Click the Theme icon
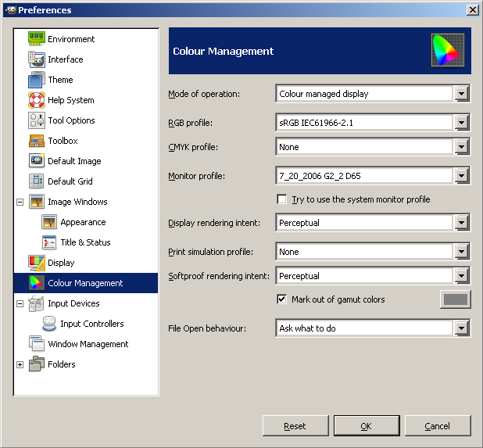This screenshot has height=448, width=483. [x=37, y=80]
